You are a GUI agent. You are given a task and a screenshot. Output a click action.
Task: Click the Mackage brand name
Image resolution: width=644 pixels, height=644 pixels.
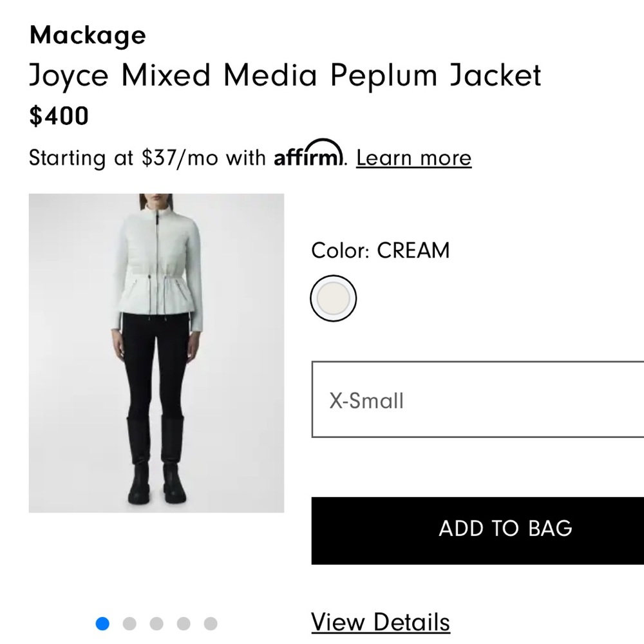87,35
